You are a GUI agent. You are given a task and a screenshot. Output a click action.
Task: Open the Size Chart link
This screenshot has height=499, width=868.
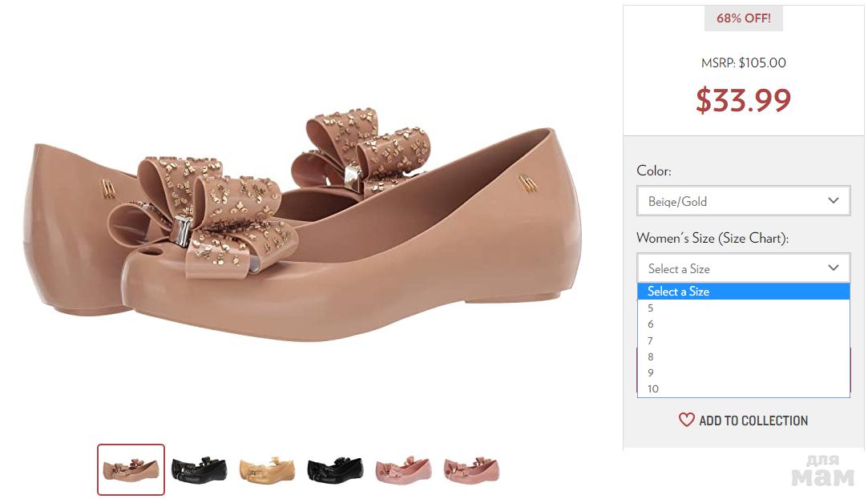point(754,238)
